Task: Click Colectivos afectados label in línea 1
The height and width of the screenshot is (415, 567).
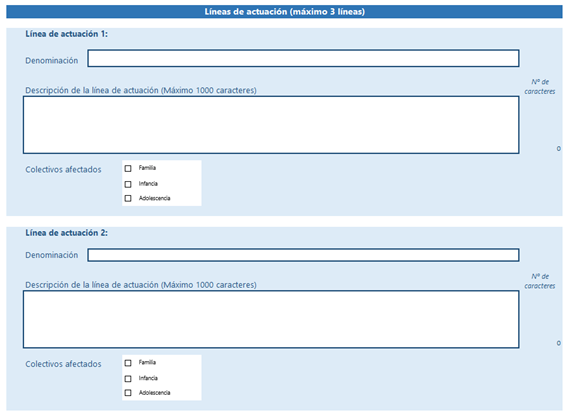Action: point(63,170)
